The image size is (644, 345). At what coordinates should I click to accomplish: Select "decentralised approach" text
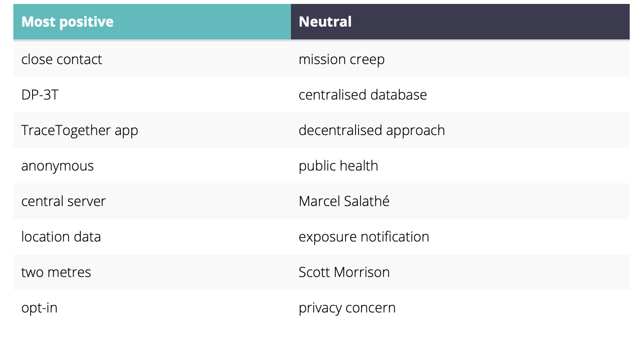pyautogui.click(x=372, y=131)
